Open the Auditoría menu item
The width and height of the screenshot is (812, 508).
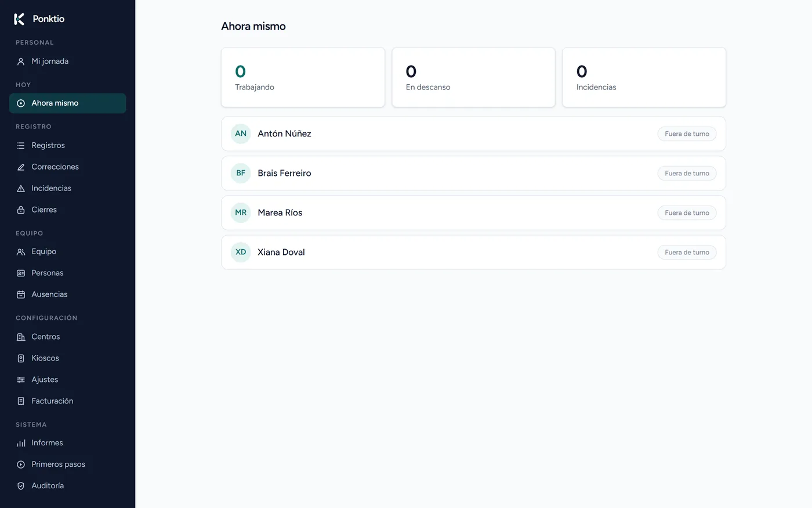pyautogui.click(x=67, y=487)
